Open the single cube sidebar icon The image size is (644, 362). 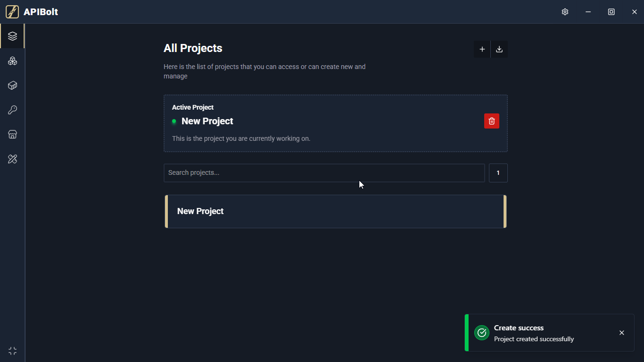pos(13,86)
